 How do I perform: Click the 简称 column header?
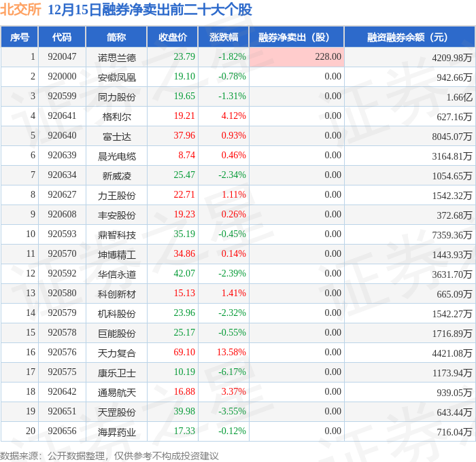(116, 37)
